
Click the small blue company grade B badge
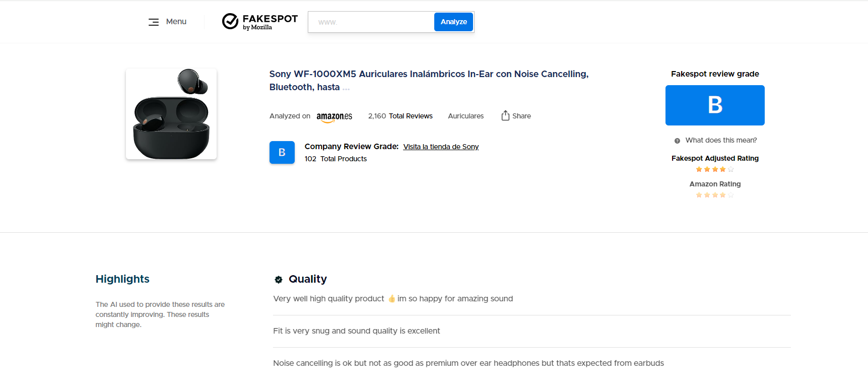[282, 152]
